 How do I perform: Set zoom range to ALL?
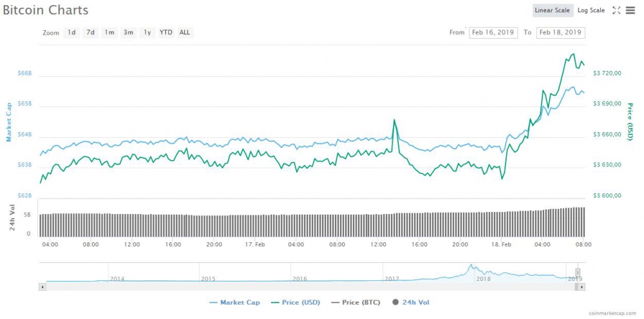coord(185,32)
